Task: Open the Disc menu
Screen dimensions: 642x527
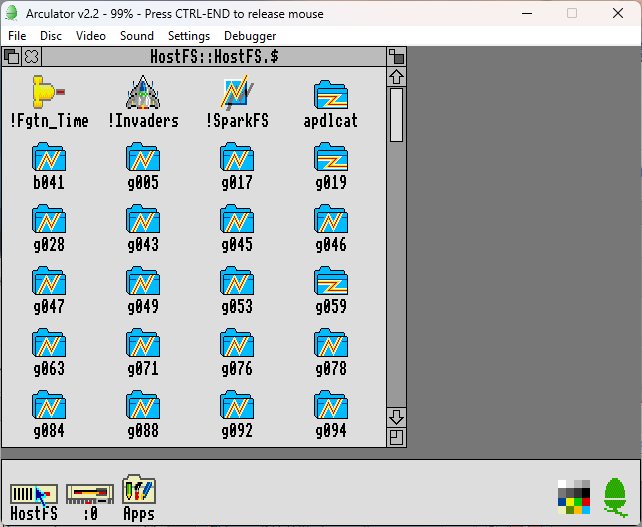Action: click(51, 36)
